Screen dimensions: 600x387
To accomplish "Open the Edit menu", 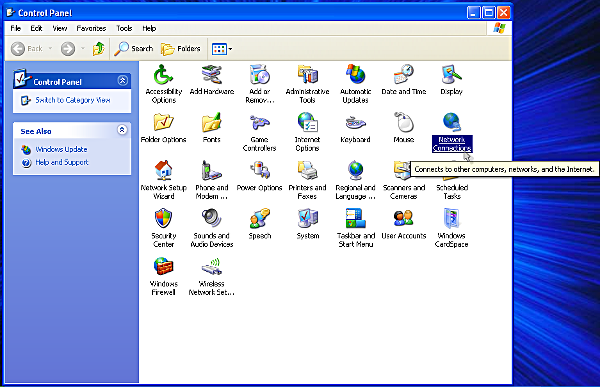I will [36, 28].
